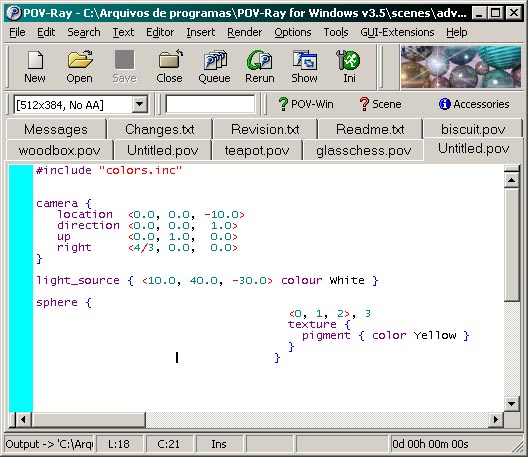Viewport: 528px width, 457px height.
Task: Open the Options menu
Action: [293, 32]
